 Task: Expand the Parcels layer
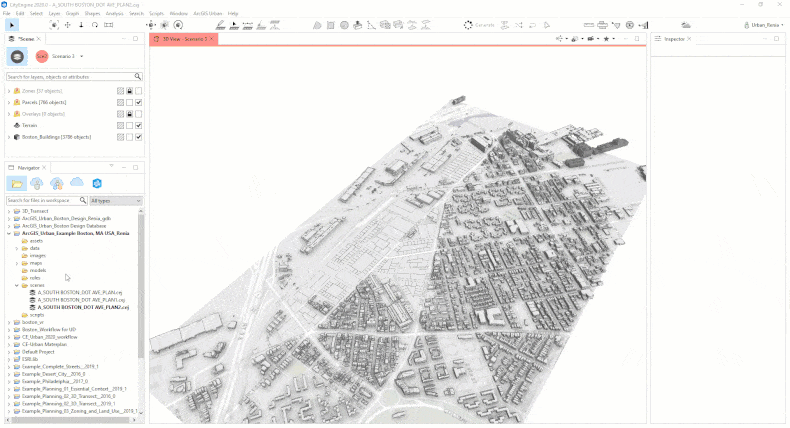(9, 103)
